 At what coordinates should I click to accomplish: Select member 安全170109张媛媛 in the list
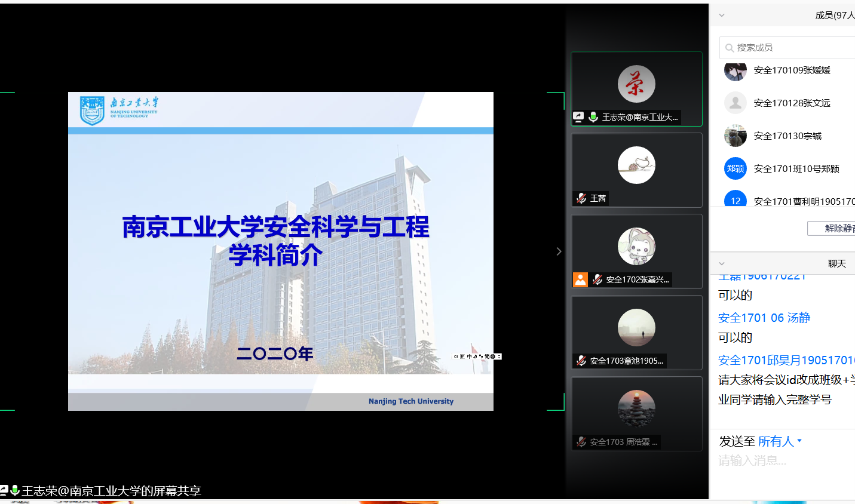click(792, 70)
